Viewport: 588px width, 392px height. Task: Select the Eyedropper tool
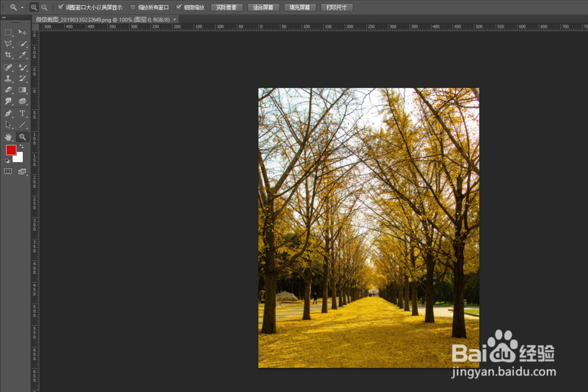[x=22, y=55]
